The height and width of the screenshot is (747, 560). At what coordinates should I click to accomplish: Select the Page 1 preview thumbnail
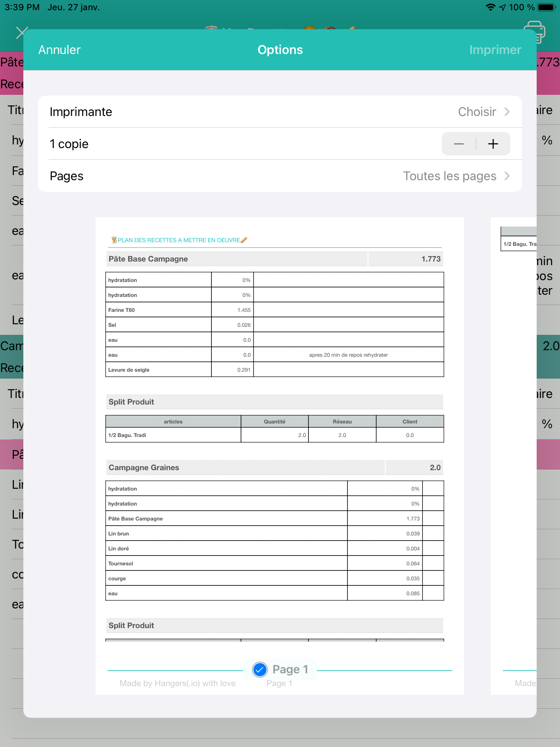pyautogui.click(x=280, y=456)
